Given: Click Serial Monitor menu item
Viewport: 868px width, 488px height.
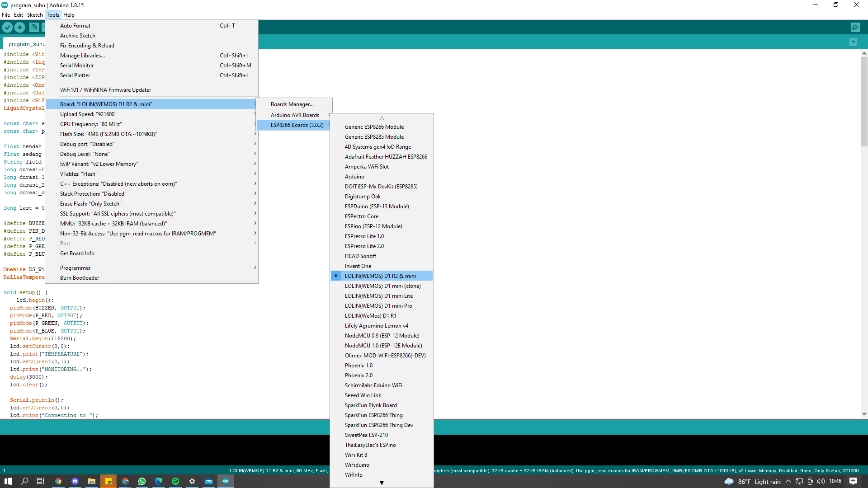Looking at the screenshot, I should [76, 65].
